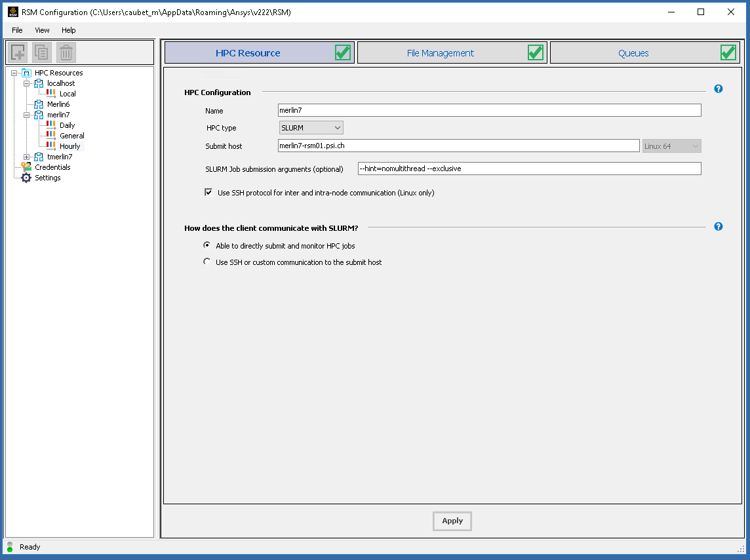This screenshot has width=750, height=560.
Task: Click inside the Submit host field
Action: (x=459, y=146)
